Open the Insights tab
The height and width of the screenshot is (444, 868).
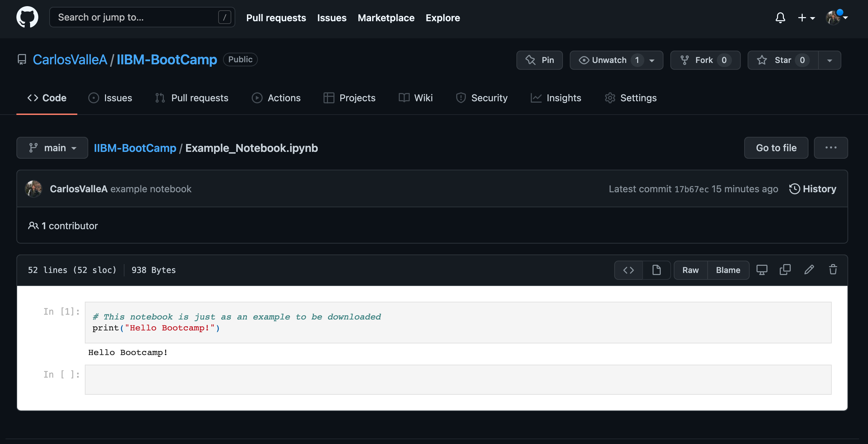(556, 98)
